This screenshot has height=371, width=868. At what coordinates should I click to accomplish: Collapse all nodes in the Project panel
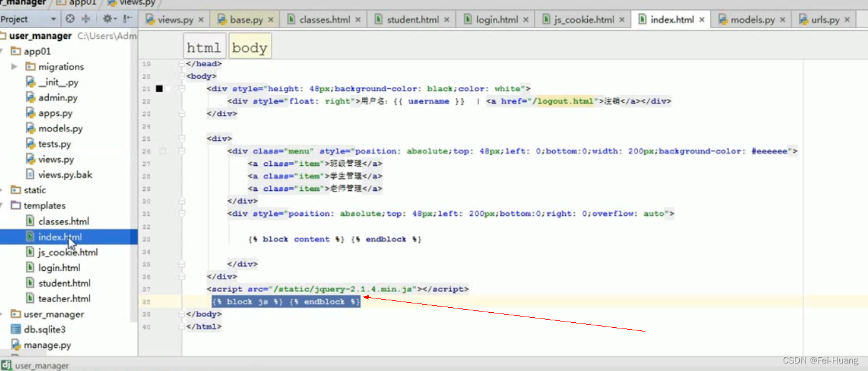[86, 19]
